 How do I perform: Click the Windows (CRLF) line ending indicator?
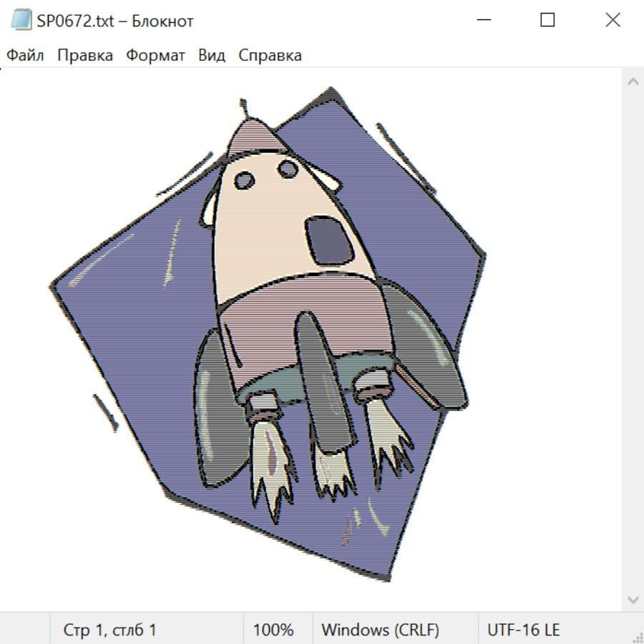[380, 630]
